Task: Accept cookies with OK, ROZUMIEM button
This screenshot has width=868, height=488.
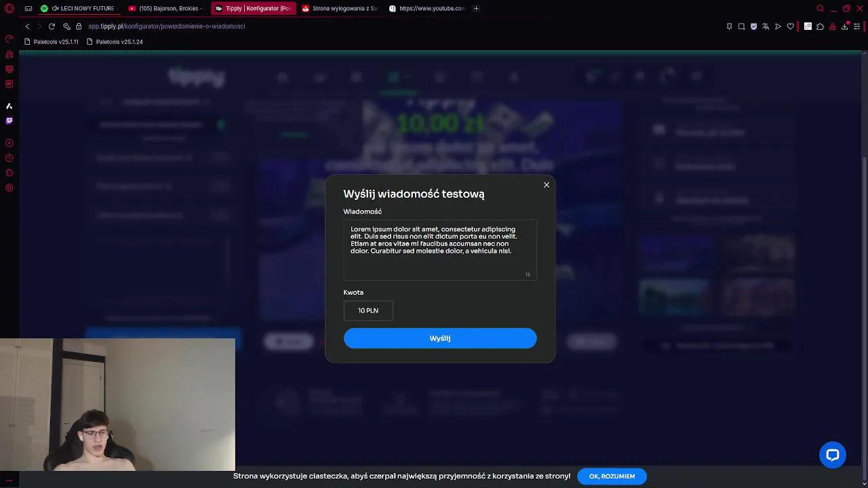Action: click(612, 476)
